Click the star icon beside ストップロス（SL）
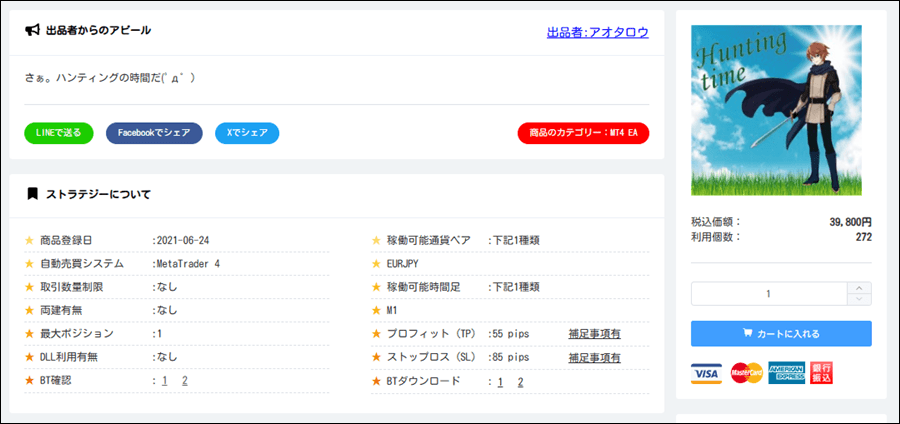 tap(377, 357)
